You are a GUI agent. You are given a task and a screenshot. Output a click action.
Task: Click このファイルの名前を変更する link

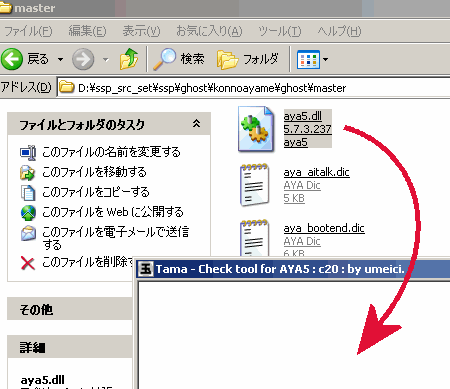click(111, 152)
